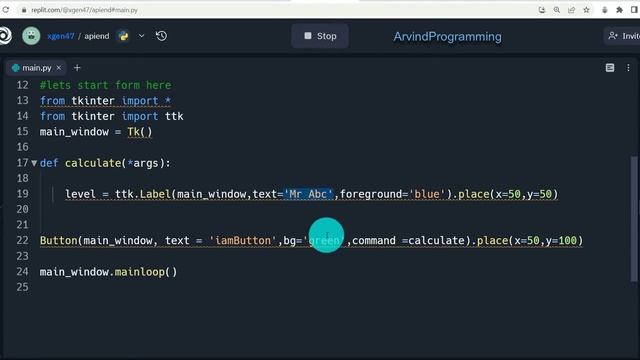Screen dimensions: 640x360
Task: Toggle the editor pane layout icon
Action: [x=610, y=68]
